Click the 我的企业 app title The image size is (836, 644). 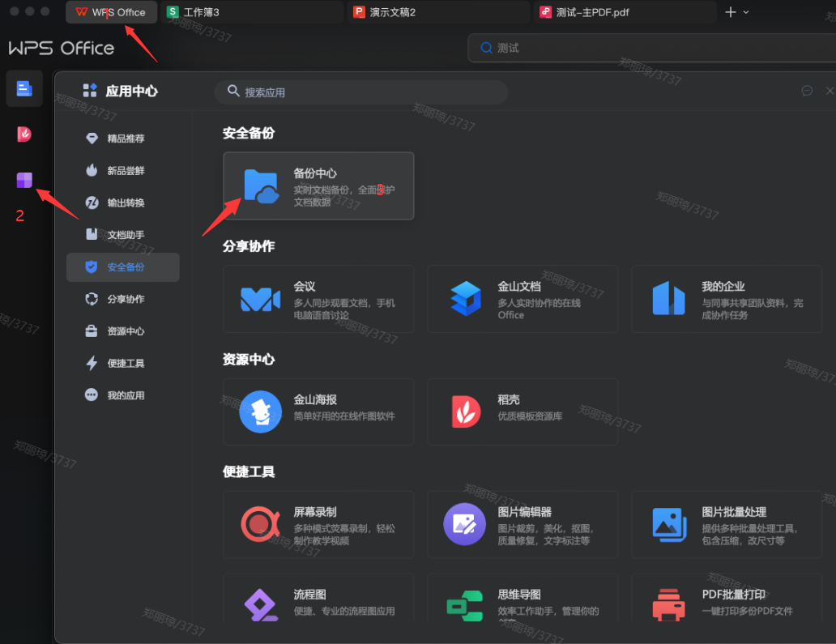[723, 286]
